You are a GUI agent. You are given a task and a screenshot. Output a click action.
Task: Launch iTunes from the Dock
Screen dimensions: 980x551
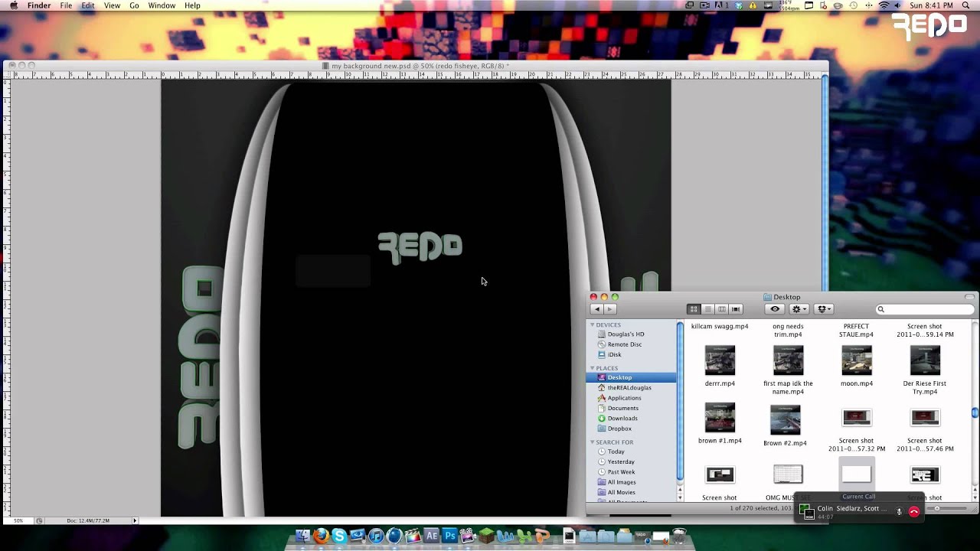coord(376,536)
